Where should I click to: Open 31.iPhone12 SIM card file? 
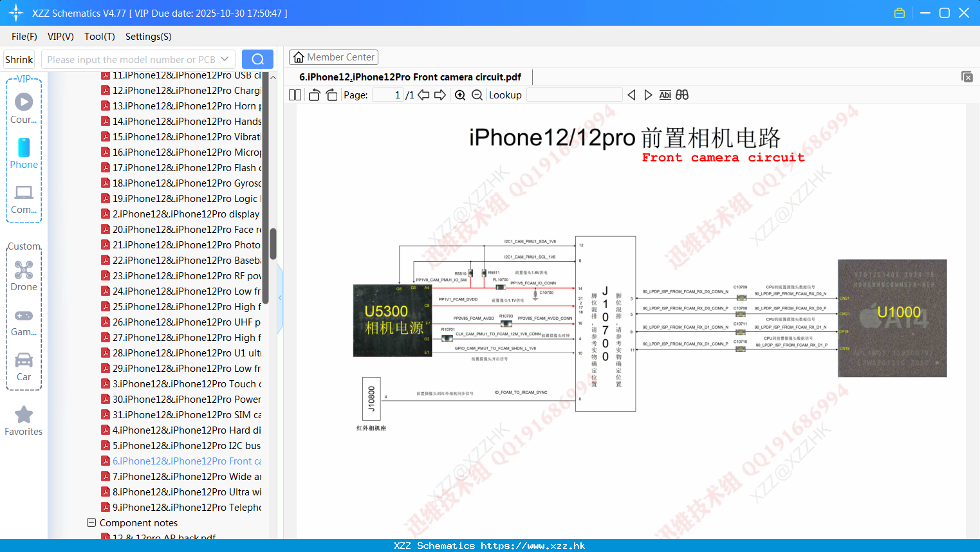(x=181, y=415)
